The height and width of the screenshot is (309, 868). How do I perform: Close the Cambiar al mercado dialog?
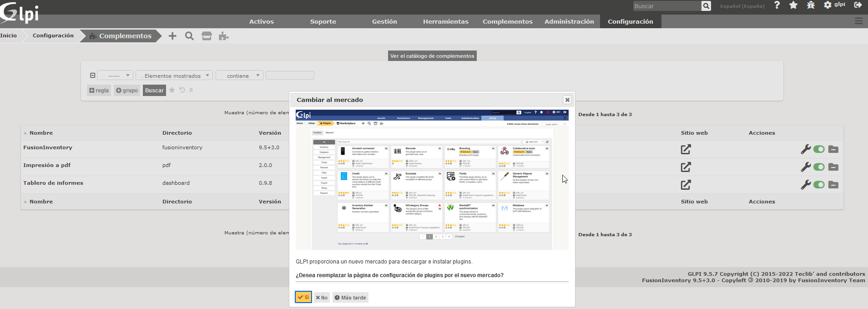[x=567, y=100]
